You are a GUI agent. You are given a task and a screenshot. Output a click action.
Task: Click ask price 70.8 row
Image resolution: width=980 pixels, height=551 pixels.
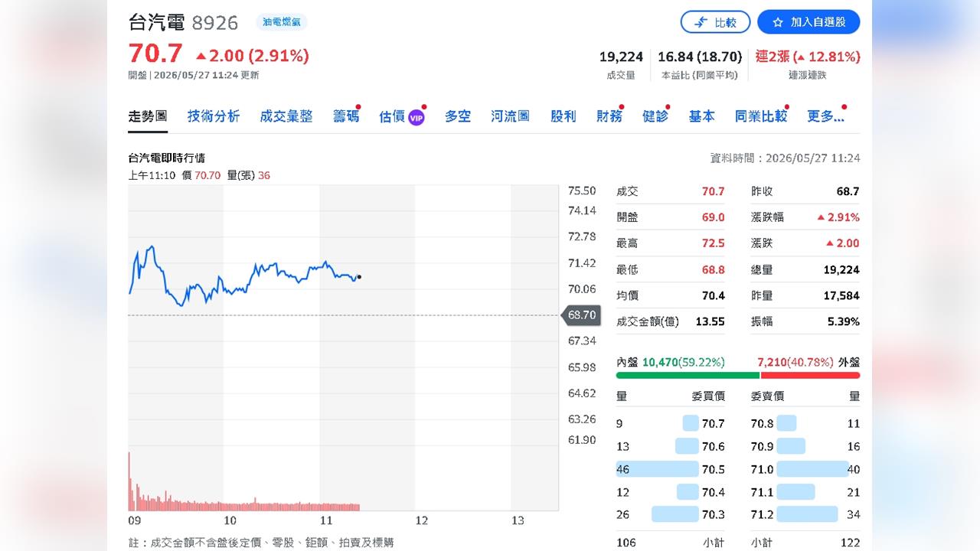click(805, 423)
